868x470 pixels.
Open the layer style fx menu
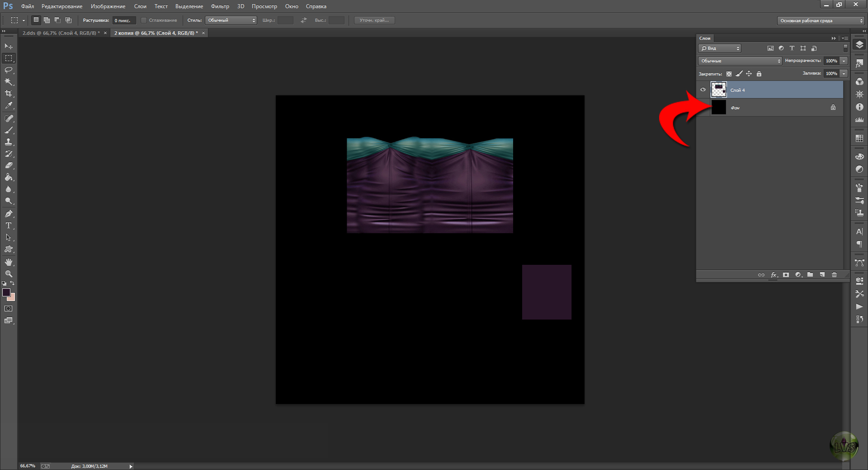click(774, 275)
